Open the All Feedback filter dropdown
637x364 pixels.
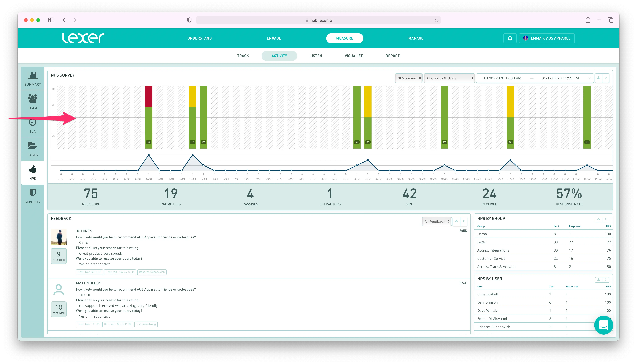click(x=436, y=222)
